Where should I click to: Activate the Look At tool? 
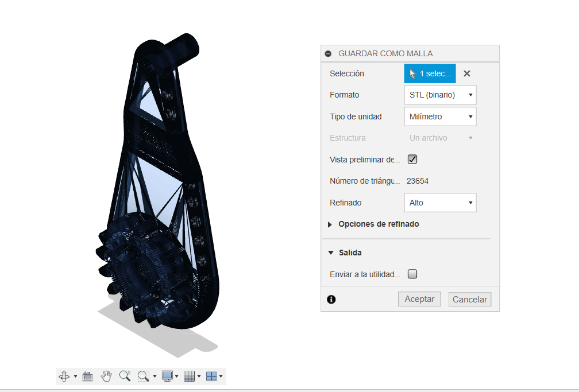coord(87,376)
